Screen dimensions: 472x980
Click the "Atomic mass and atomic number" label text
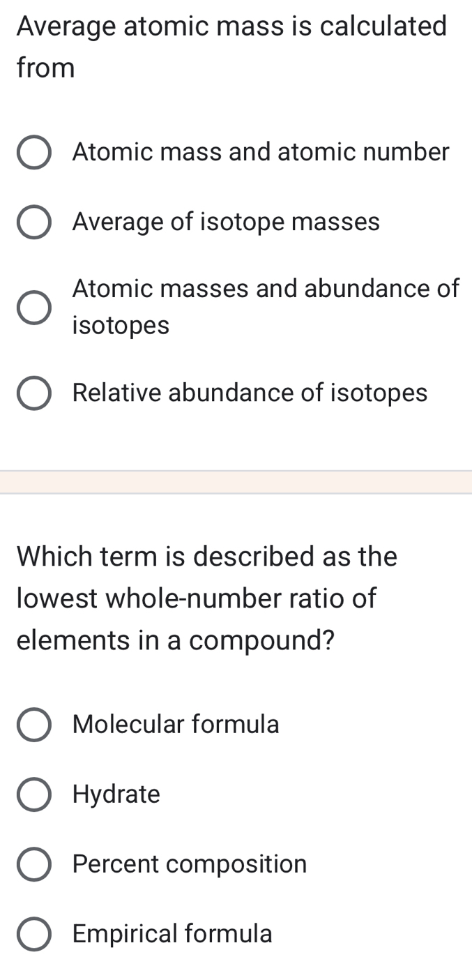pyautogui.click(x=261, y=151)
